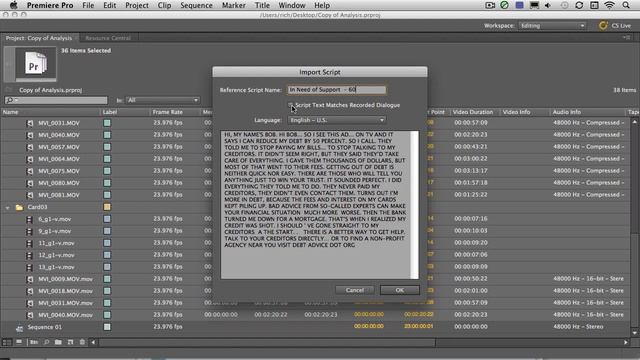The image size is (640, 360).
Task: Click label color swatch of Sequence 01
Action: click(107, 327)
